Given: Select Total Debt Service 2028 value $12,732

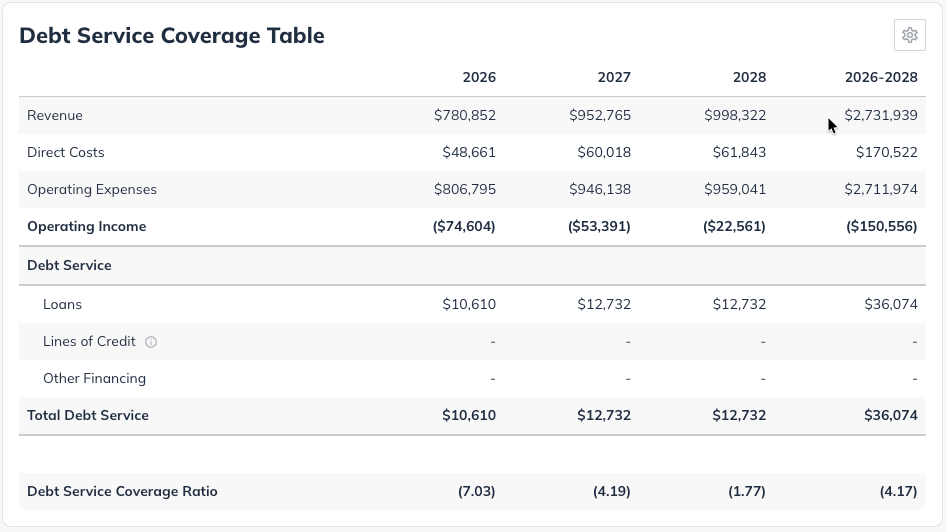Looking at the screenshot, I should pyautogui.click(x=739, y=415).
